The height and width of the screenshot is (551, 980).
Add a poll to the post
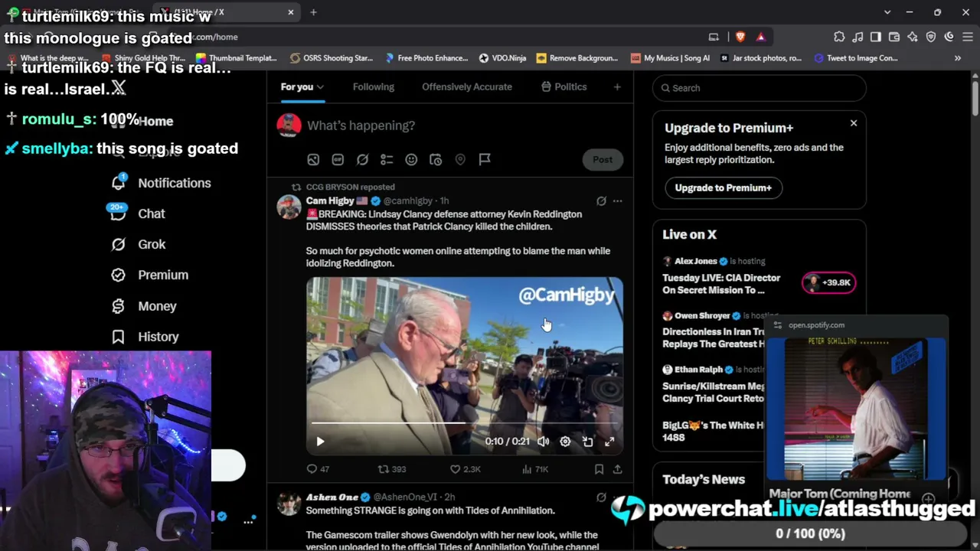387,159
